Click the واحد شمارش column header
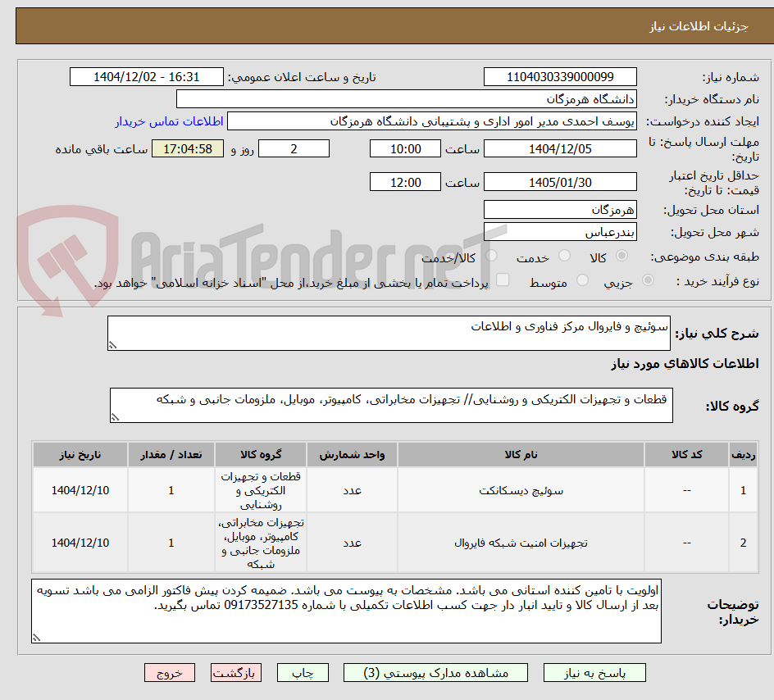 tap(352, 454)
